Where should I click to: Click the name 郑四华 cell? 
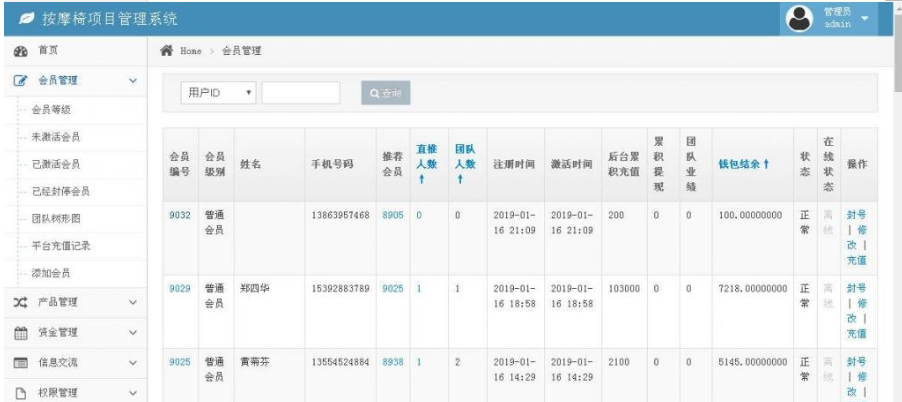(254, 289)
